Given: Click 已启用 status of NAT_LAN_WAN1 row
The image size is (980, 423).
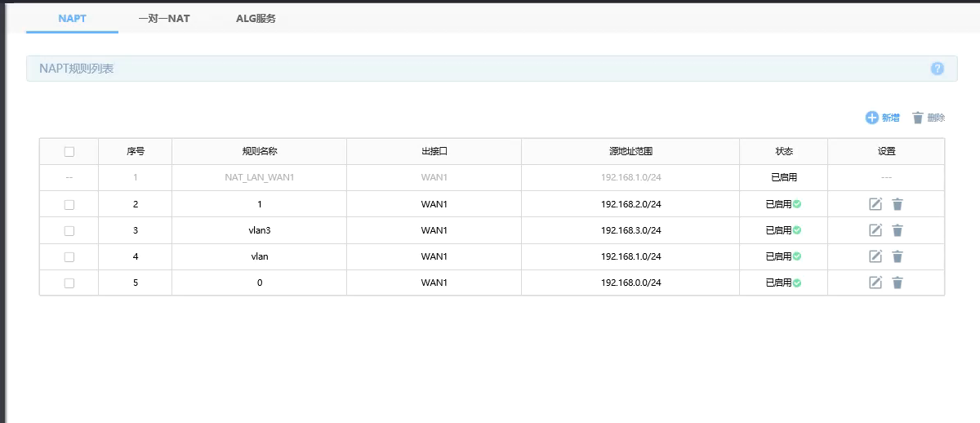Looking at the screenshot, I should [784, 178].
